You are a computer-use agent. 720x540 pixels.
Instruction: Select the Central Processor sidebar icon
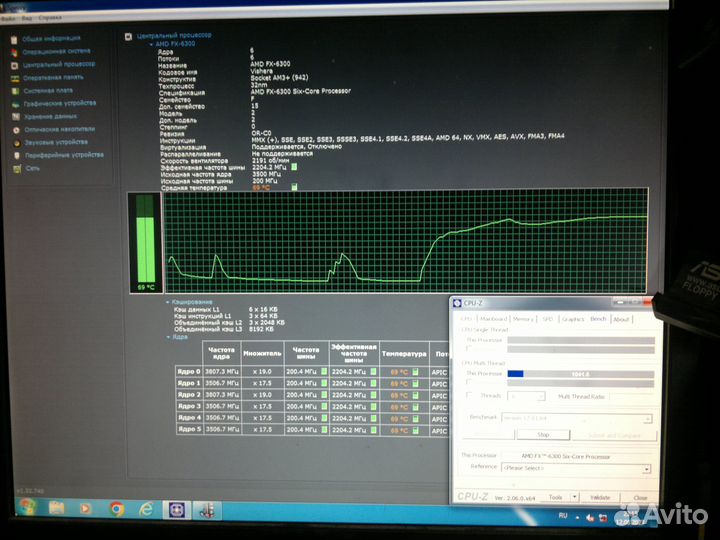(14, 66)
